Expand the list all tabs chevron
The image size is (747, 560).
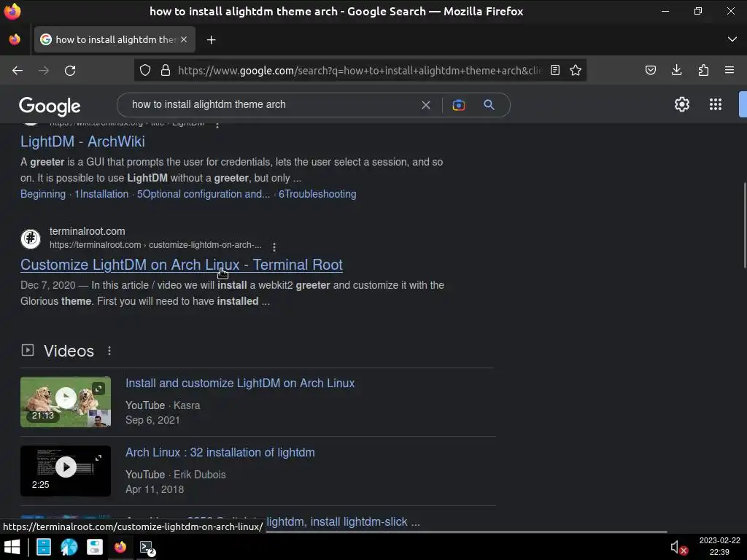coord(732,39)
